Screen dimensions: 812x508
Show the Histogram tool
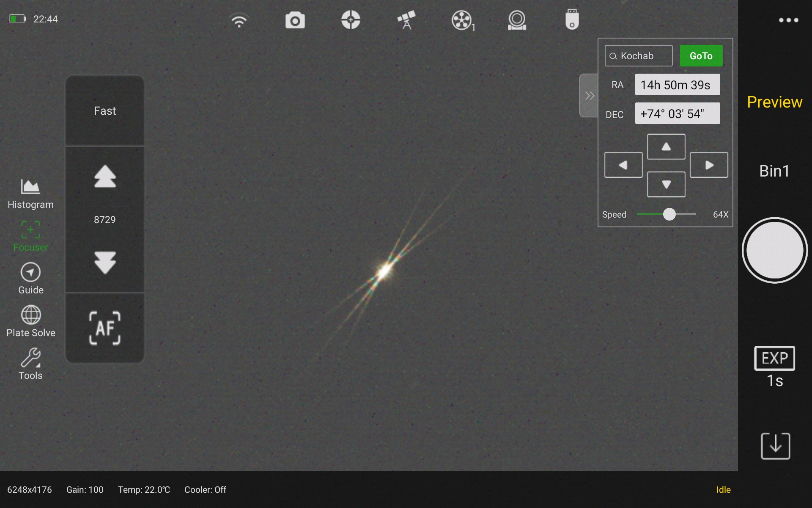pos(30,194)
